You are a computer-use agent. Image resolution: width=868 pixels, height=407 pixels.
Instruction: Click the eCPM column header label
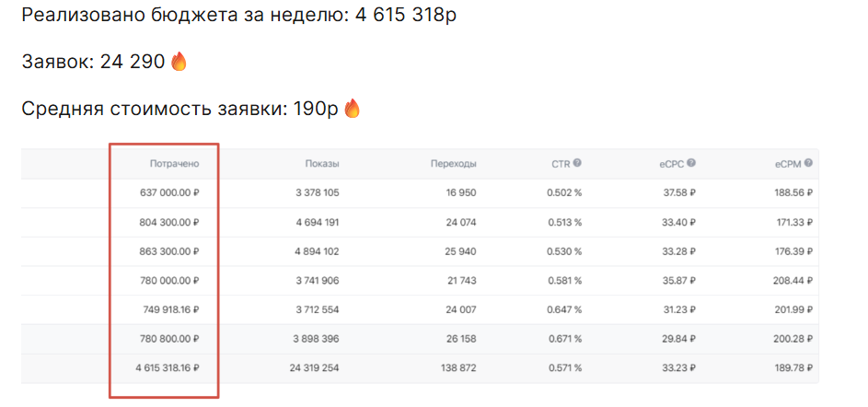tap(788, 164)
